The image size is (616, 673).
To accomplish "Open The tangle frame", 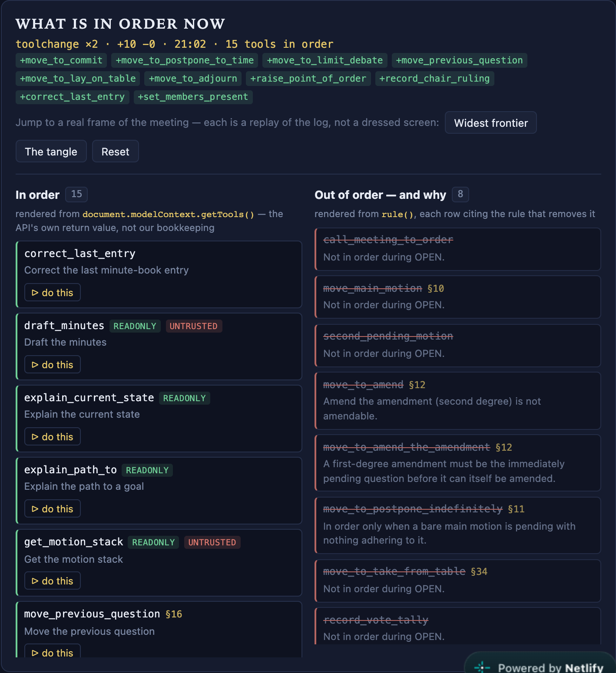I will click(x=51, y=152).
